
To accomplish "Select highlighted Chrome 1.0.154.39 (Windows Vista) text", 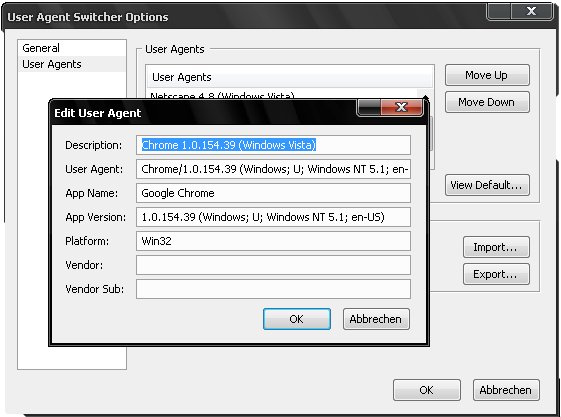I will coord(229,145).
